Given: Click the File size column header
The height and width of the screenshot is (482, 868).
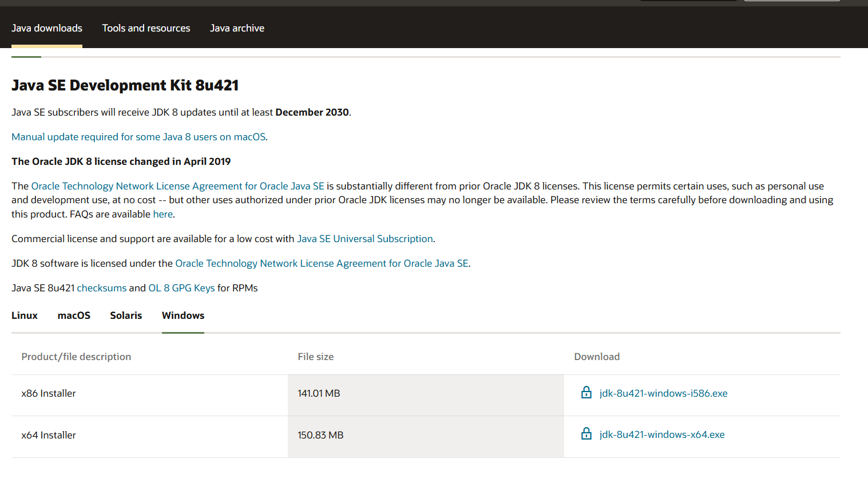Looking at the screenshot, I should pos(315,357).
